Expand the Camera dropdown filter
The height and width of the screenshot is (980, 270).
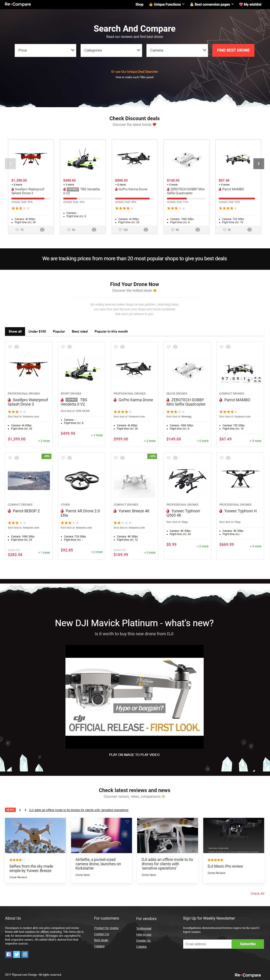click(x=177, y=50)
